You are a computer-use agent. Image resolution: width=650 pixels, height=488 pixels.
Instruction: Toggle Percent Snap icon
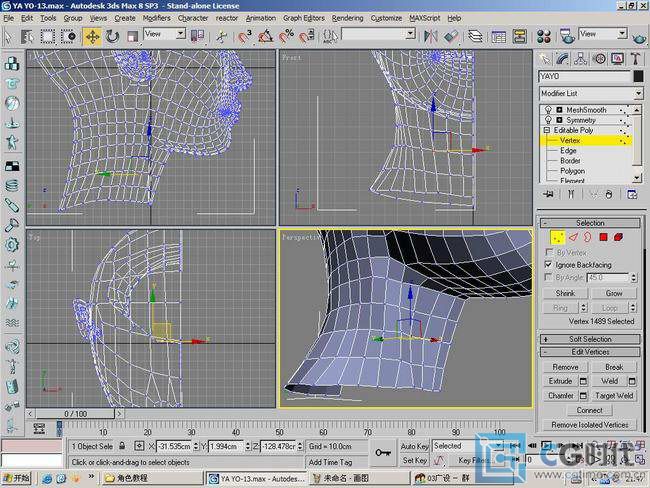286,36
